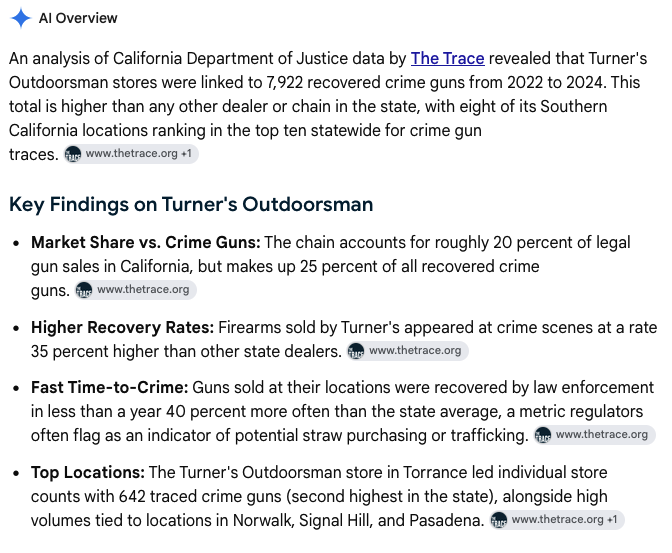672x553 pixels.
Task: Click The Trace favicon after the word 'traces.'
Action: [73, 154]
